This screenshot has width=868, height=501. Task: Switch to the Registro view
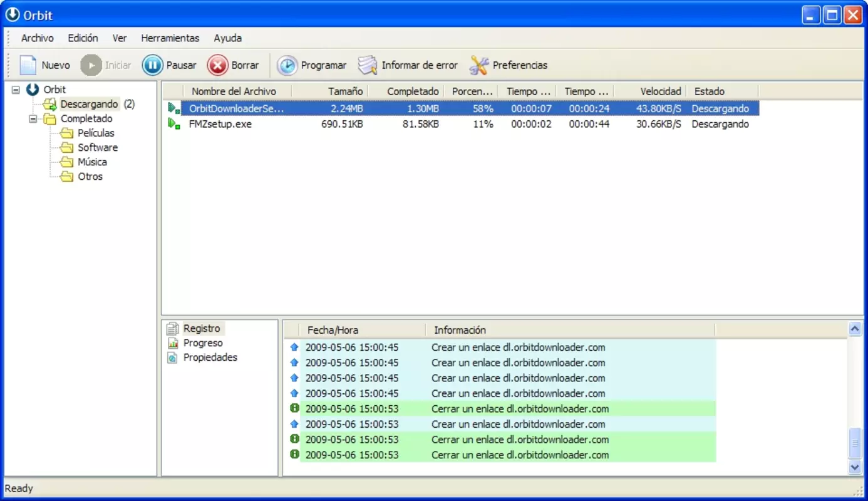[x=202, y=328]
